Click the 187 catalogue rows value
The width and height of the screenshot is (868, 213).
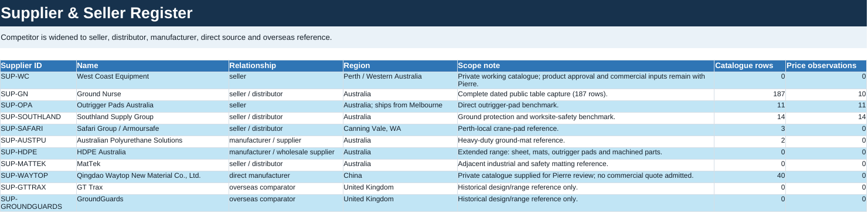pos(750,94)
